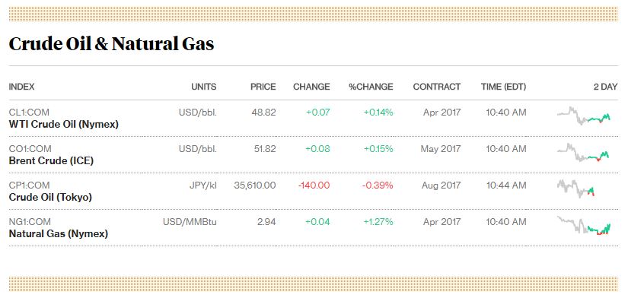Viewport: 644px width, 298px height.
Task: Click the INDEX column header
Action: click(22, 87)
